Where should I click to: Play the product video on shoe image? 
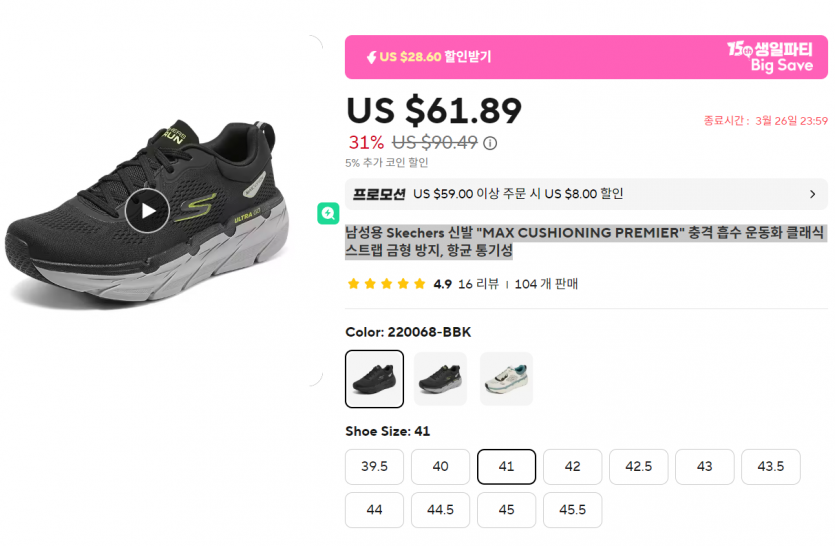[148, 211]
